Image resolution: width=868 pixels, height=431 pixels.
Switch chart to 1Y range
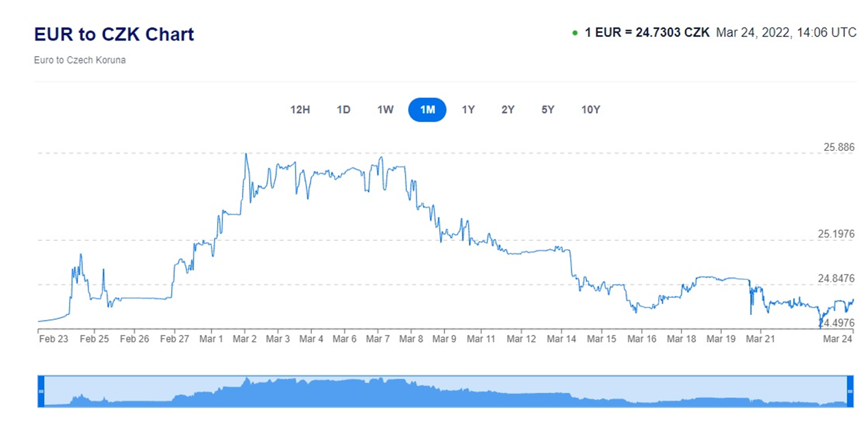click(x=468, y=110)
